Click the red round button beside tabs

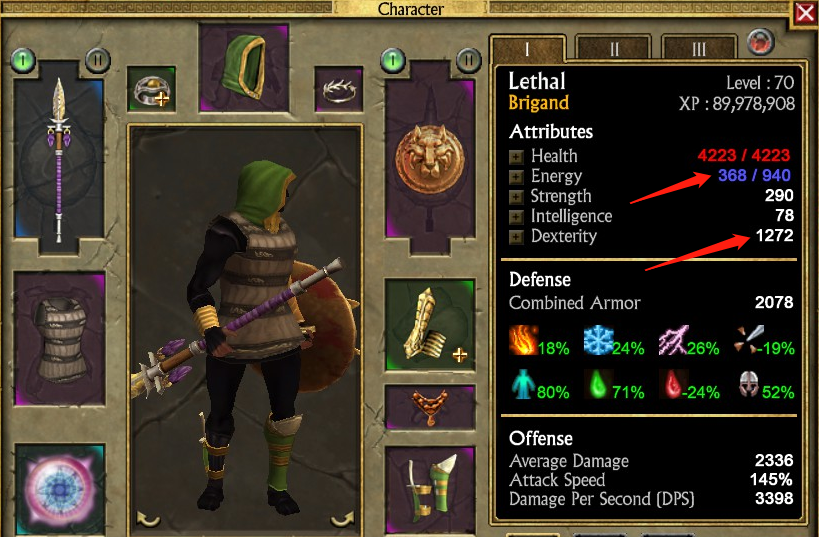(760, 42)
